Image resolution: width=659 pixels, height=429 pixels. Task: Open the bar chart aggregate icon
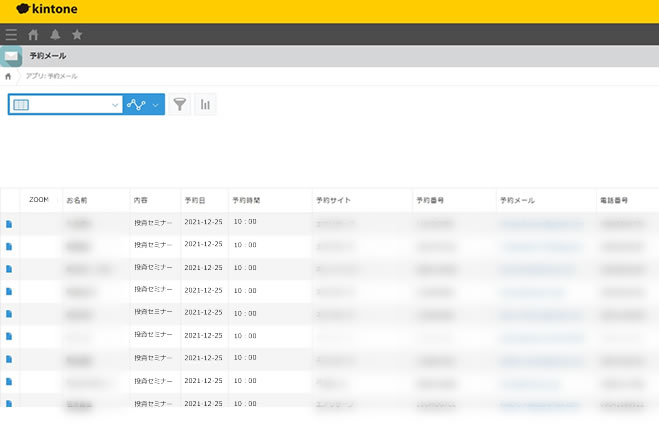(x=206, y=105)
